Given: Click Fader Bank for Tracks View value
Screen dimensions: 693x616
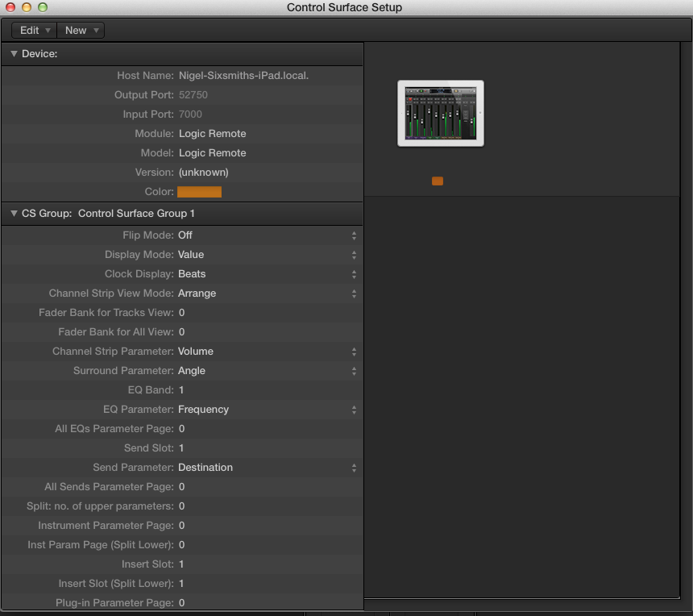Looking at the screenshot, I should [x=181, y=313].
